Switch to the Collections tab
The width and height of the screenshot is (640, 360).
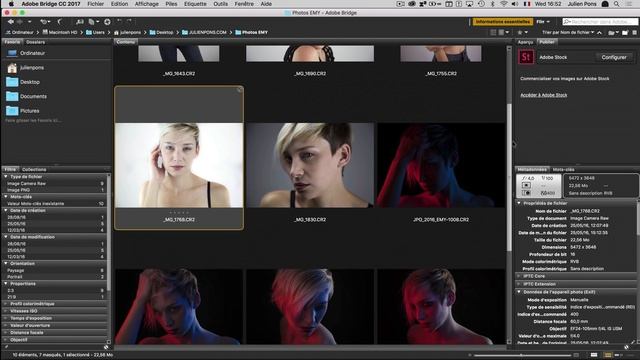pyautogui.click(x=34, y=169)
